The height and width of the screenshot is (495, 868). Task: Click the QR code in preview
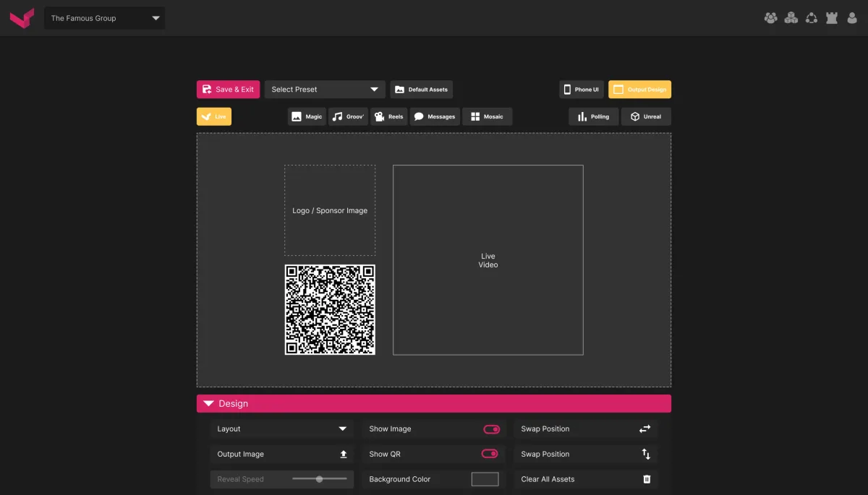coord(330,309)
